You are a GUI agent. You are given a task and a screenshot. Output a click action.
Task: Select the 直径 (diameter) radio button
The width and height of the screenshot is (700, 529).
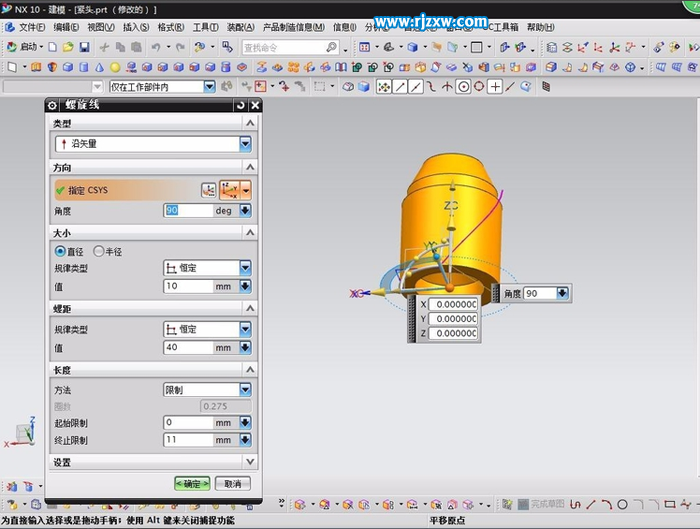point(60,251)
